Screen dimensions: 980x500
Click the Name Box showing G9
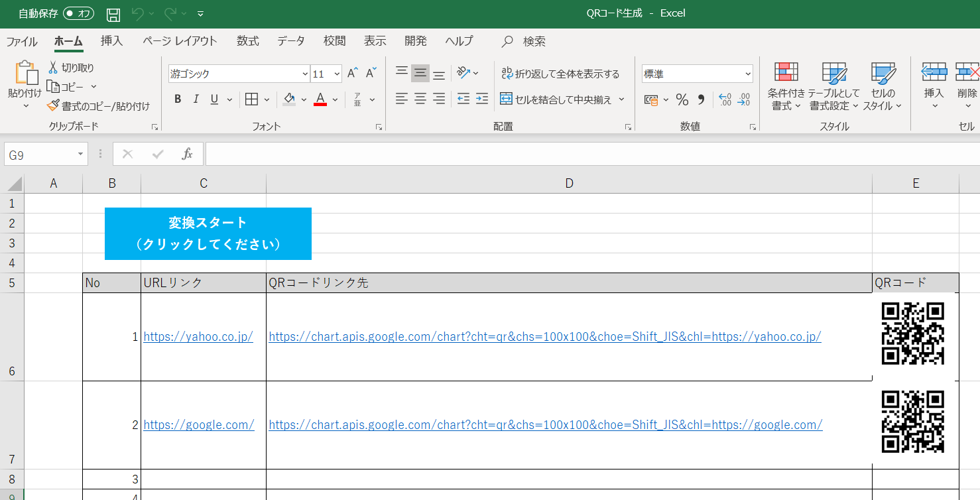46,155
